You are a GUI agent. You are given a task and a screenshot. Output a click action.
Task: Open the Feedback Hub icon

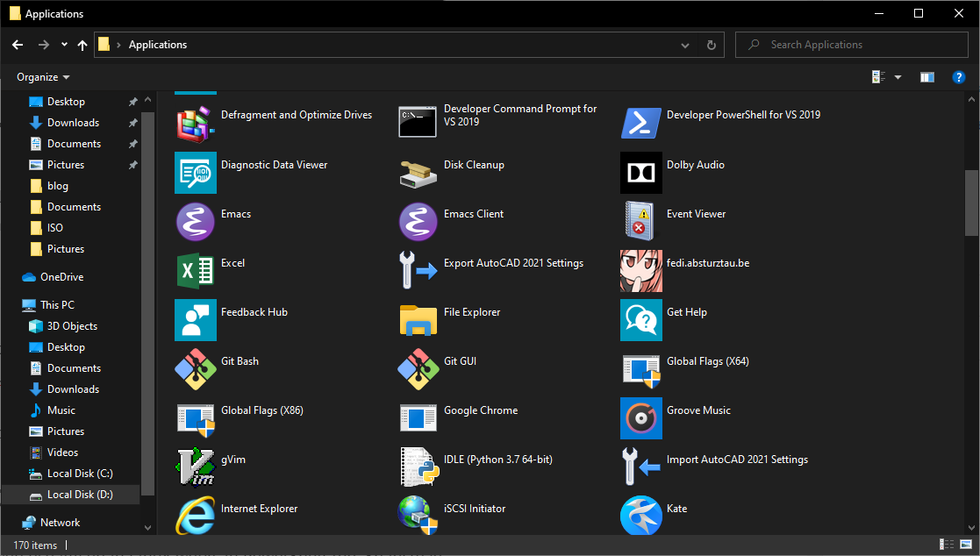pyautogui.click(x=196, y=320)
